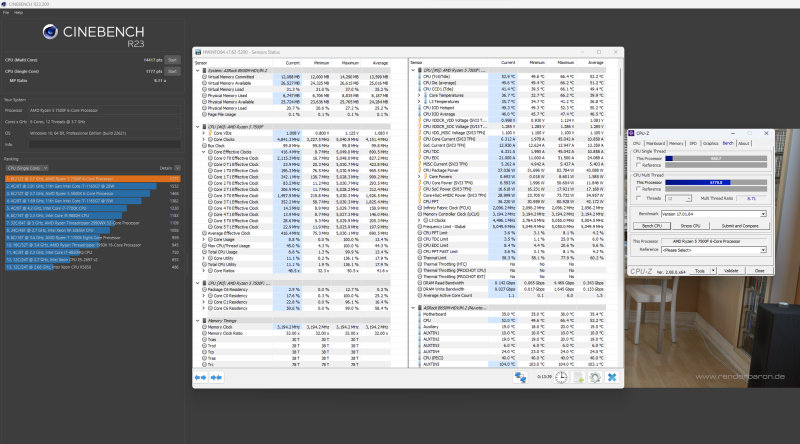
Task: Click CPU (Tctl/Tdie) thermometer icon
Action: coord(419,77)
